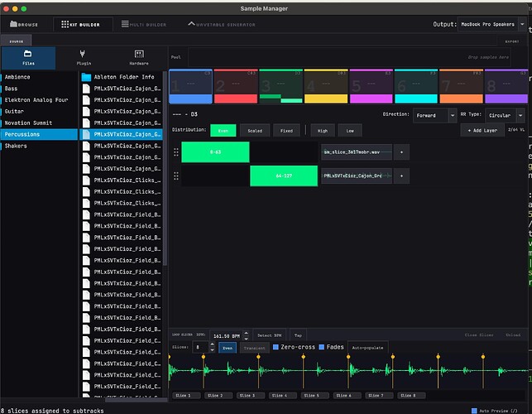Open the Direction Forward dropdown

click(434, 115)
